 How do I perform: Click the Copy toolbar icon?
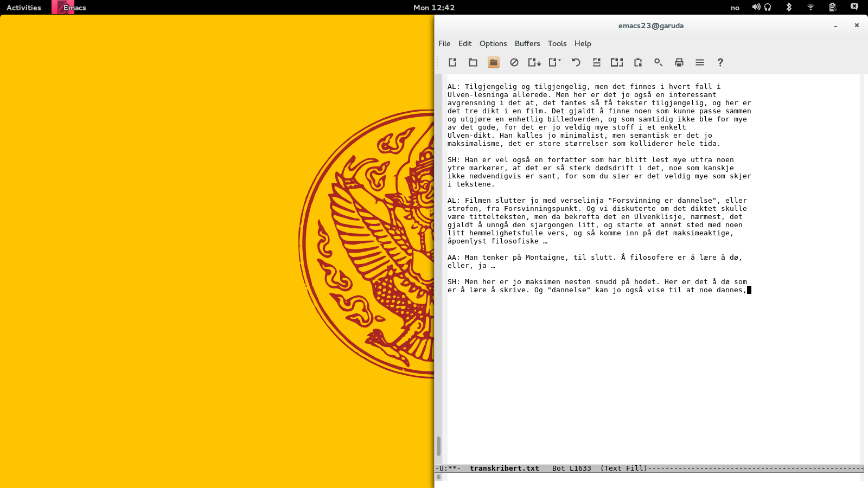pyautogui.click(x=617, y=62)
